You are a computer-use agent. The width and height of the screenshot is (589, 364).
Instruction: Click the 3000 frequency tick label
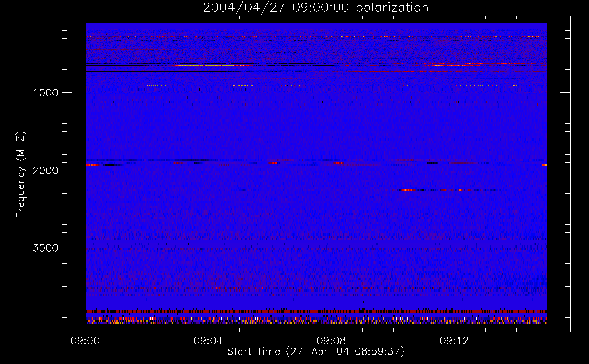coord(46,248)
